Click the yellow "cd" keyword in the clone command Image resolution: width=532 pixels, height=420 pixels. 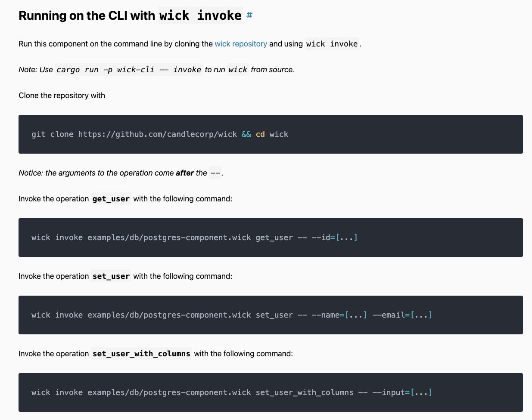pos(260,134)
